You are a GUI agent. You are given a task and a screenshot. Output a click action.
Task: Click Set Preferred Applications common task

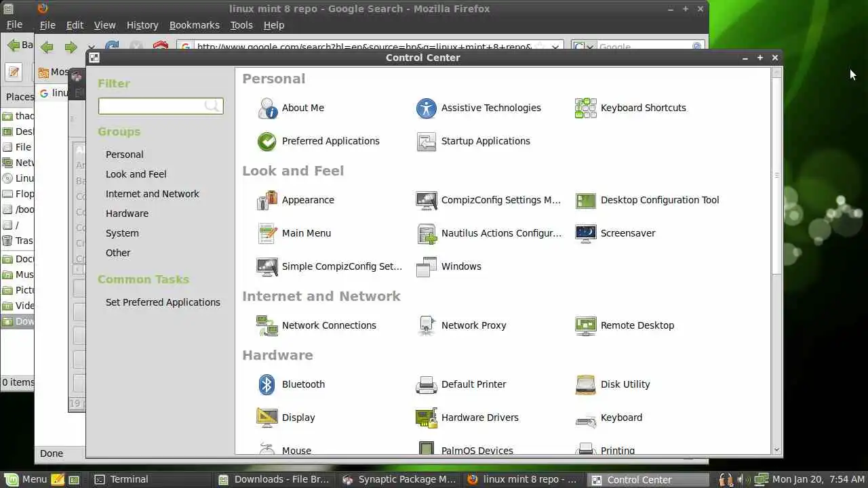(x=163, y=302)
